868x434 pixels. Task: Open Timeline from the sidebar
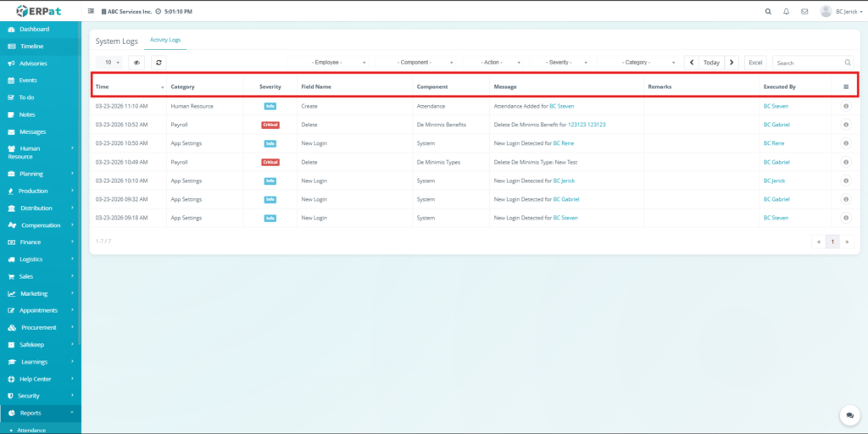point(31,47)
